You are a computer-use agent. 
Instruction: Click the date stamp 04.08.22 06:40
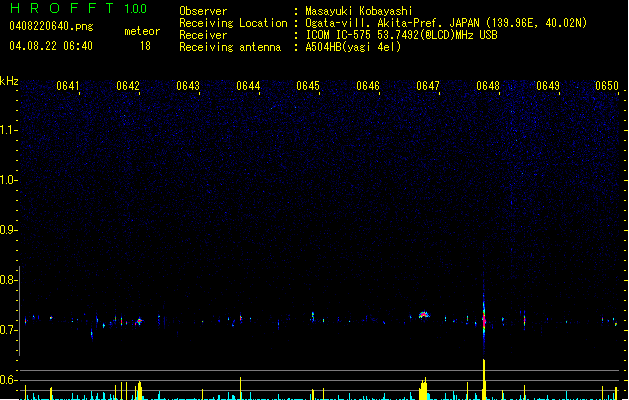pos(51,46)
